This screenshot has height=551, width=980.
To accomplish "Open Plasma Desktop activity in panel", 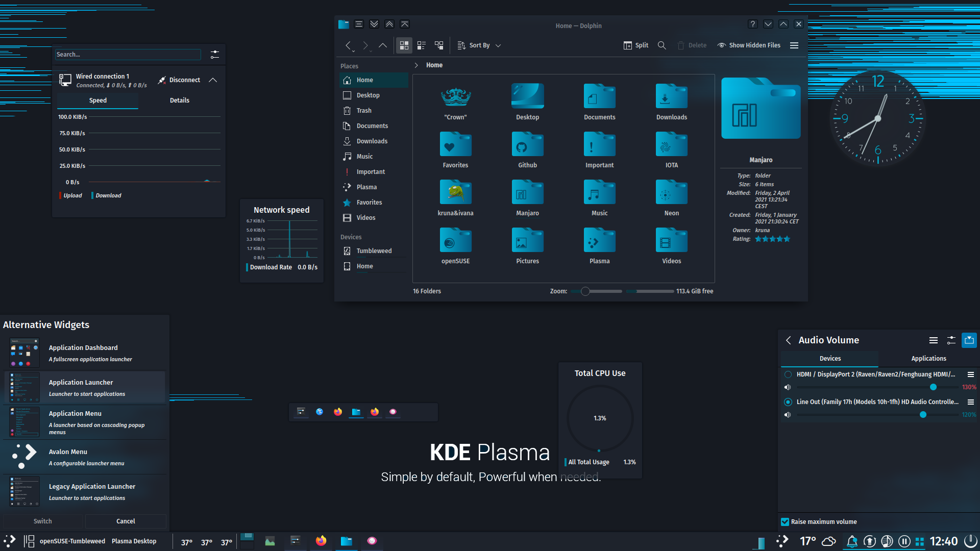I will 134,541.
